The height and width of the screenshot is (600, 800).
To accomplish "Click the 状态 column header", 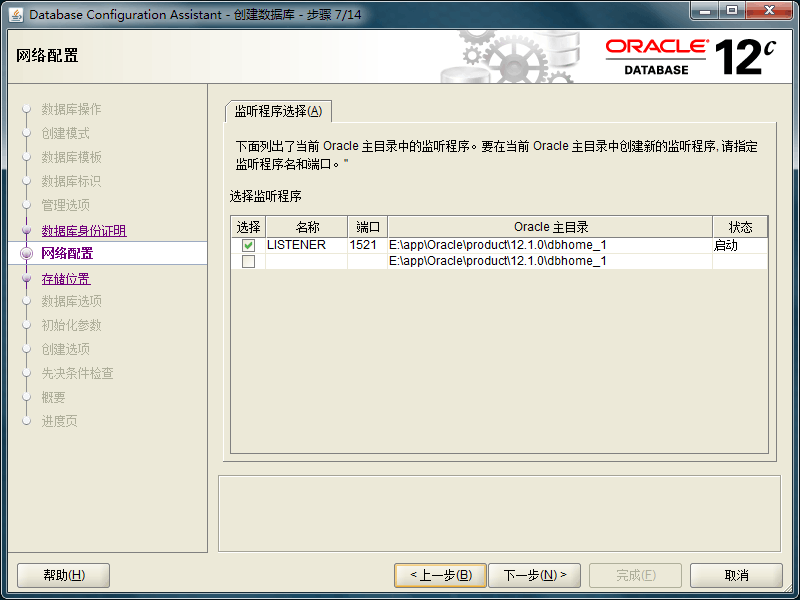I will (x=740, y=227).
